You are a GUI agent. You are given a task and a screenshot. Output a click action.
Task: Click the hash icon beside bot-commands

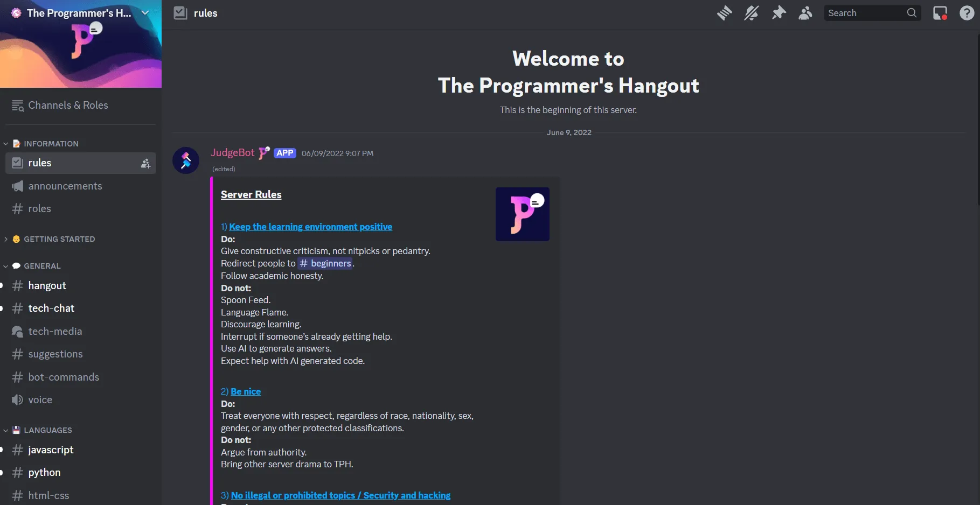pyautogui.click(x=18, y=377)
